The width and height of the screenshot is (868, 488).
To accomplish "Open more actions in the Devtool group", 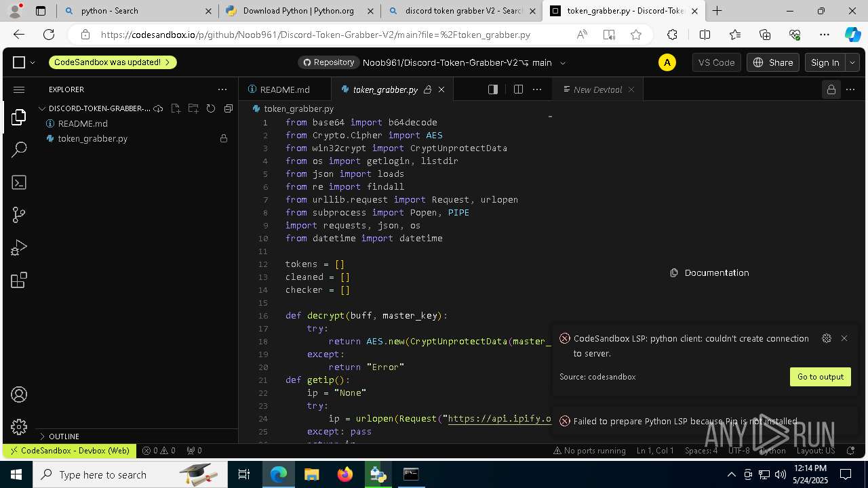I will (850, 89).
